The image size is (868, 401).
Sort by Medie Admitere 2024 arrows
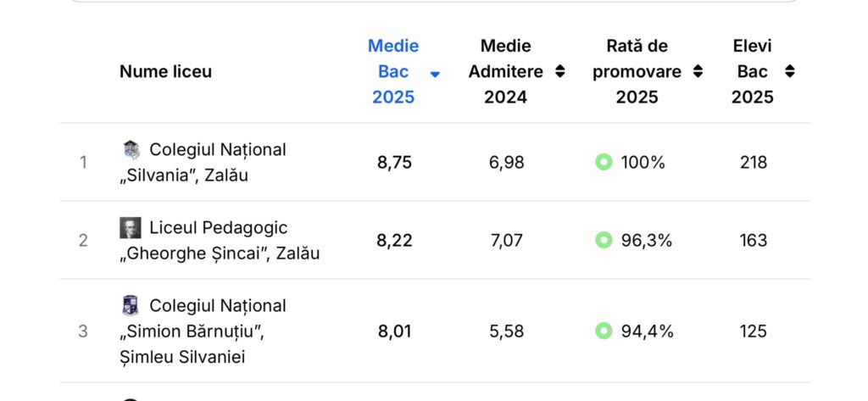560,71
